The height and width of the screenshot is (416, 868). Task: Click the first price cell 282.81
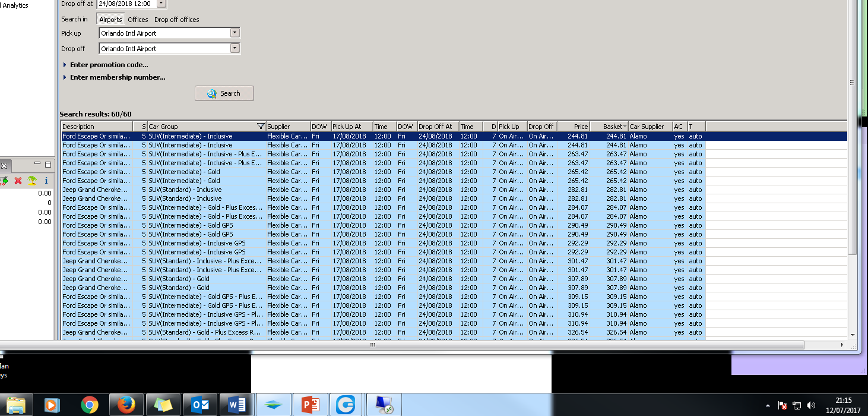[x=574, y=190]
